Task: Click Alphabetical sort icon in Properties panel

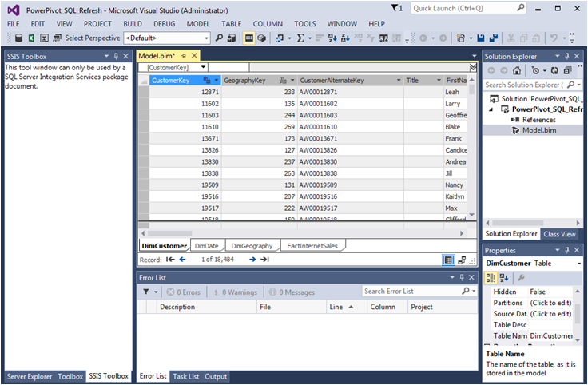Action: (x=504, y=278)
